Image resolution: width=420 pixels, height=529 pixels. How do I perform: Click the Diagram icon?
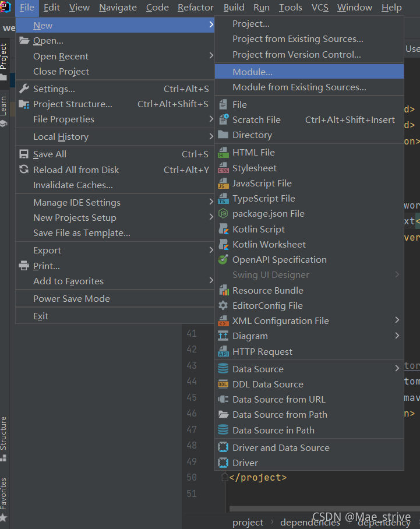(x=223, y=336)
